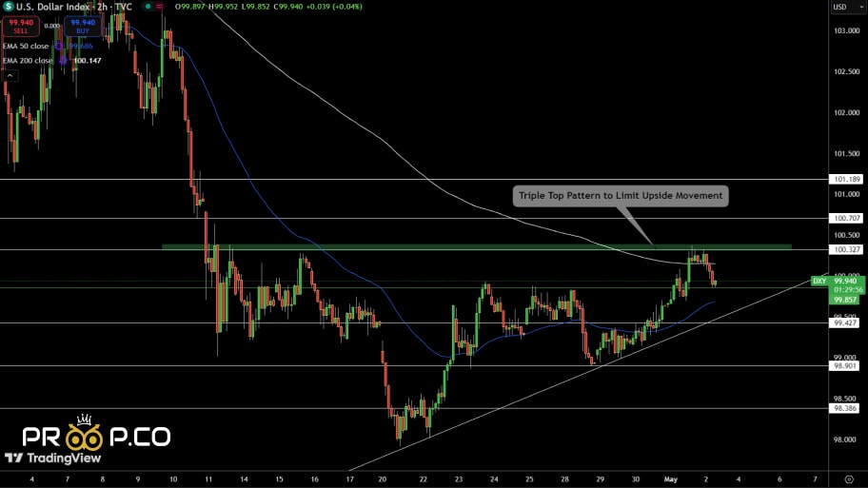This screenshot has height=488, width=868.
Task: Click the U.S. Dollar Index symbol logo
Action: click(10, 8)
